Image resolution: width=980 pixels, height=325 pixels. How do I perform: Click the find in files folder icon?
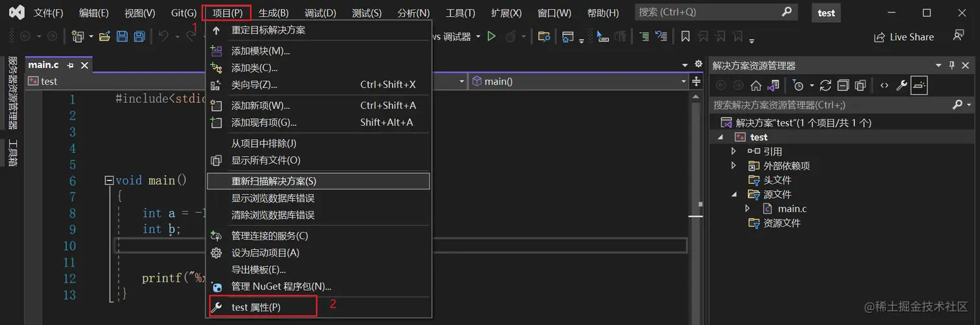tap(544, 37)
